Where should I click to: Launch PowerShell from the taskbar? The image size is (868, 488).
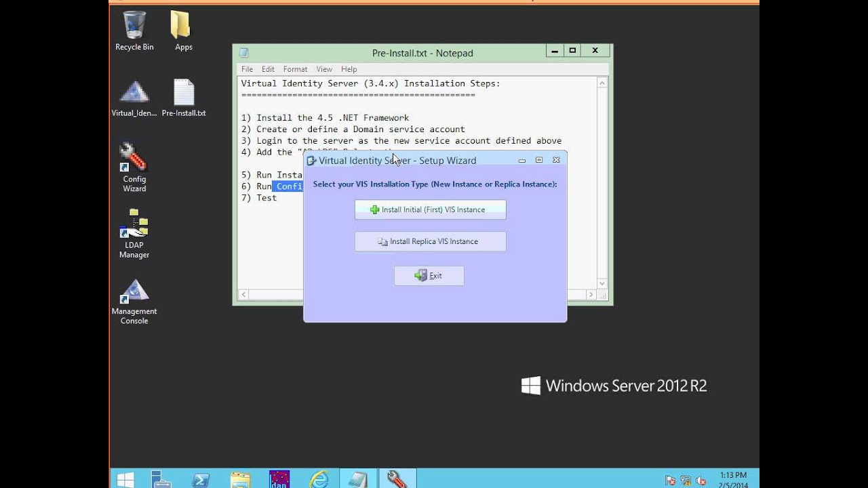pos(200,479)
